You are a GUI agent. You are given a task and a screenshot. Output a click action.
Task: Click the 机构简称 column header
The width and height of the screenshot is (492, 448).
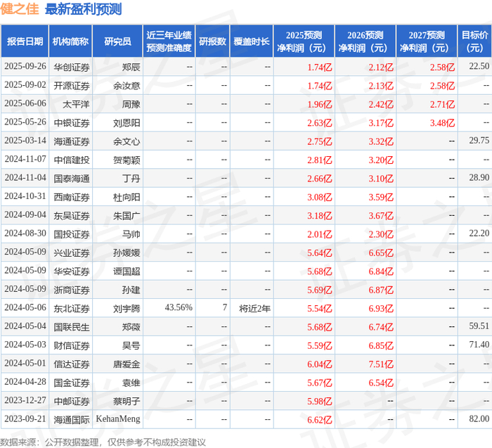coord(70,41)
